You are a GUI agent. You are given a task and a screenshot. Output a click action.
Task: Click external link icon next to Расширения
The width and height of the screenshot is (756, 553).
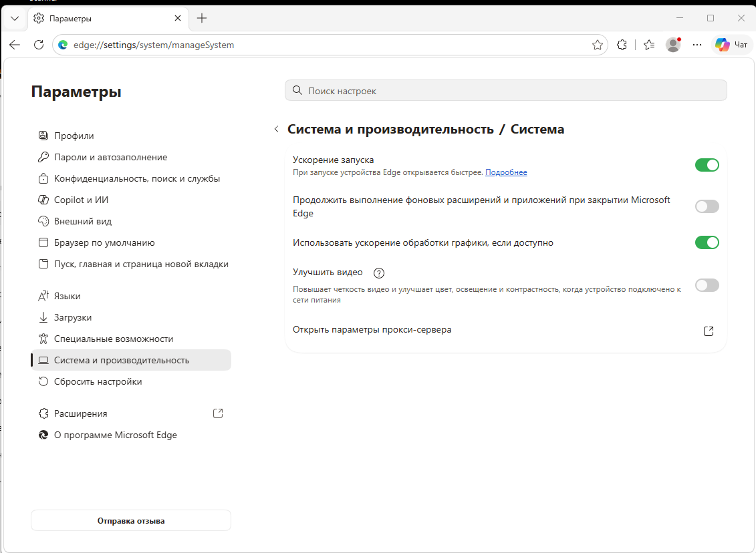point(218,413)
